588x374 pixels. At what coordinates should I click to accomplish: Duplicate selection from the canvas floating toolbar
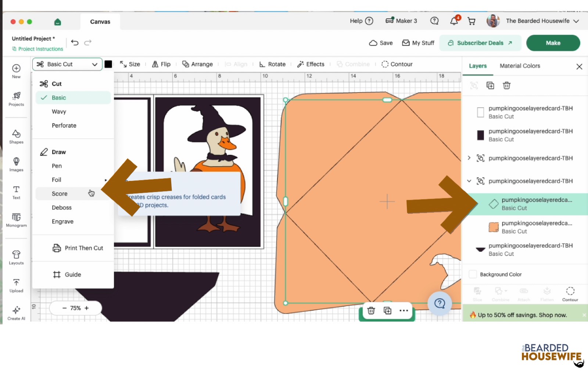pos(387,311)
